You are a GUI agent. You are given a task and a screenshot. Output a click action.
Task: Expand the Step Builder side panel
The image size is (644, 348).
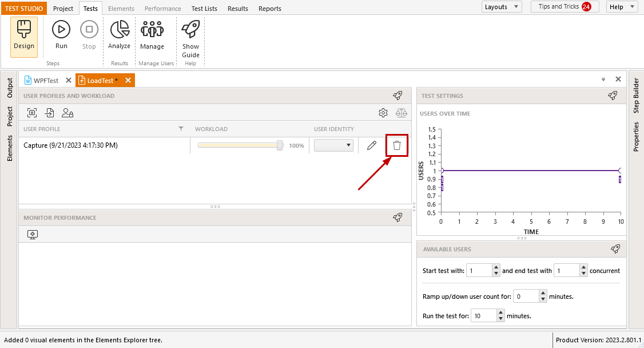coord(636,96)
